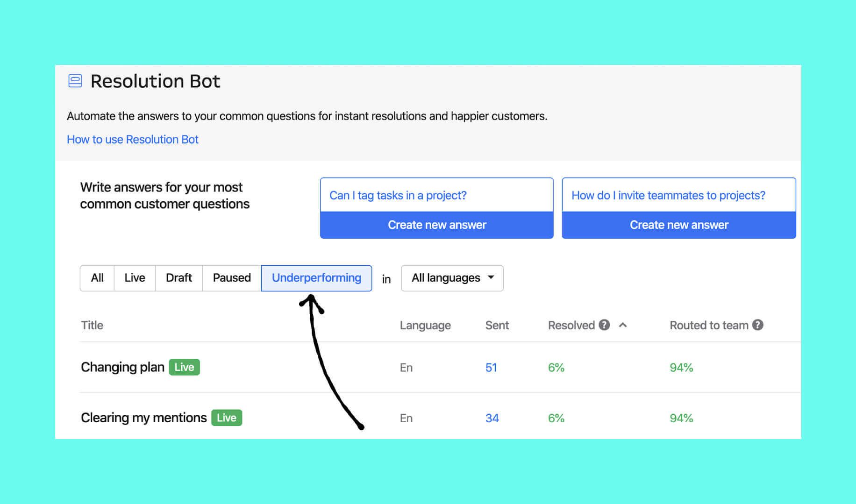
Task: Create new answer for inviting teammates question
Action: pos(678,225)
